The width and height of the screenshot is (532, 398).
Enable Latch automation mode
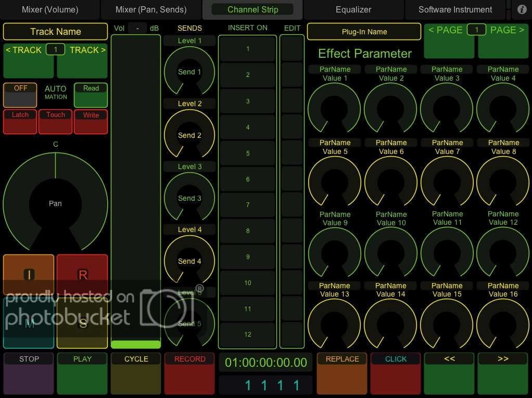coord(20,121)
